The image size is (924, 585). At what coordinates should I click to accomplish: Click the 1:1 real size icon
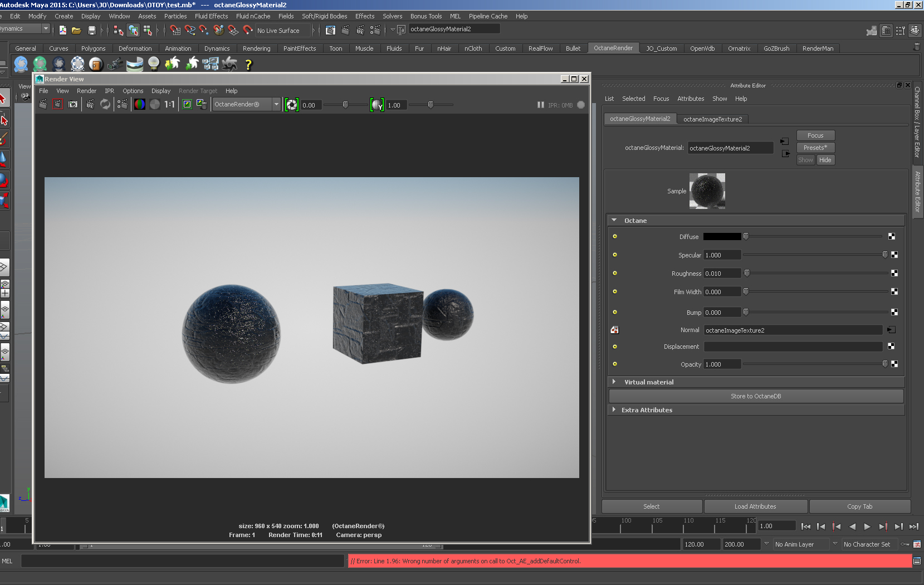169,104
